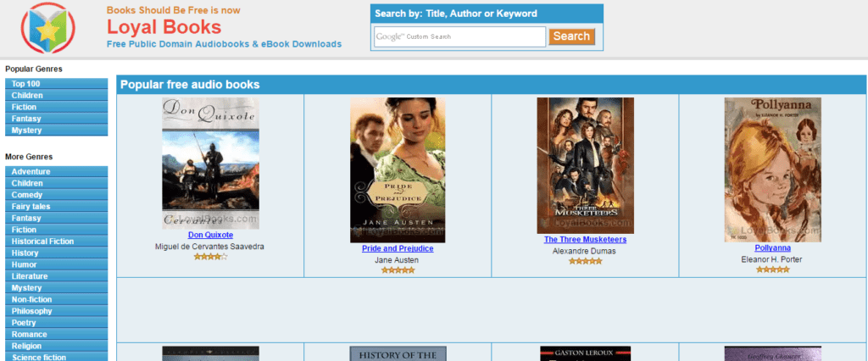
Task: Follow The Three Musketeers title link
Action: point(585,240)
